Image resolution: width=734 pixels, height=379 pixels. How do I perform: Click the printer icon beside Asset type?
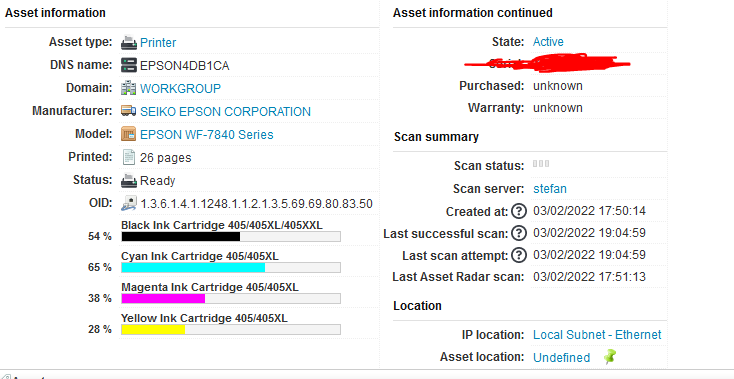pyautogui.click(x=129, y=43)
